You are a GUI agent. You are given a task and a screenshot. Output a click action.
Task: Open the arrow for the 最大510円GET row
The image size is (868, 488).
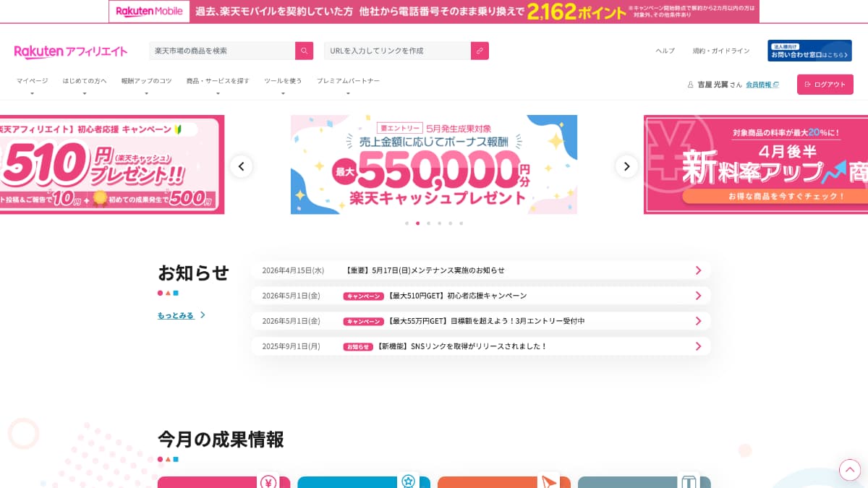[698, 296]
